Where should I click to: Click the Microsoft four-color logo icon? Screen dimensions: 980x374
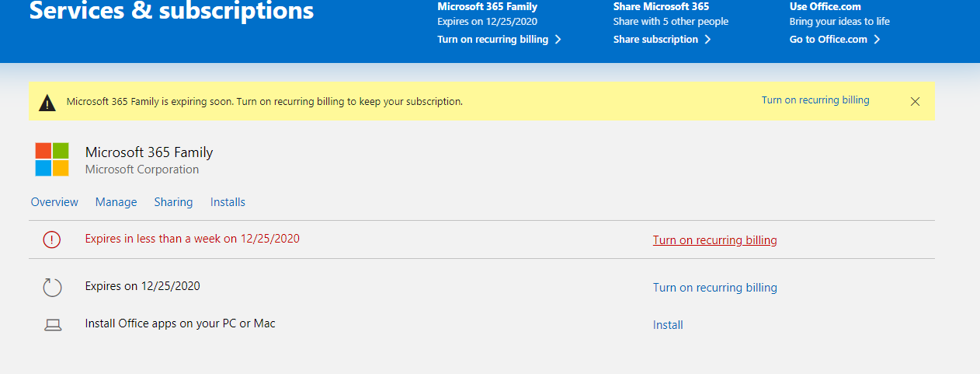[52, 159]
